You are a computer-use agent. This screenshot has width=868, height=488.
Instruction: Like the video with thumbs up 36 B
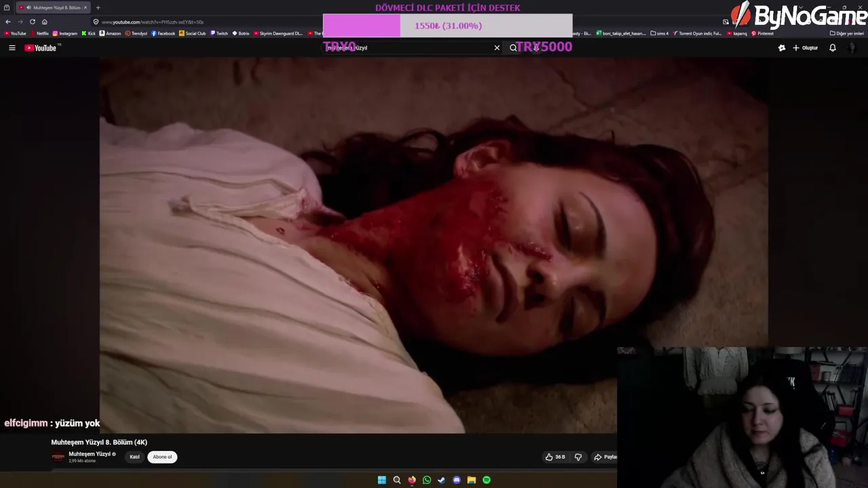click(x=555, y=457)
